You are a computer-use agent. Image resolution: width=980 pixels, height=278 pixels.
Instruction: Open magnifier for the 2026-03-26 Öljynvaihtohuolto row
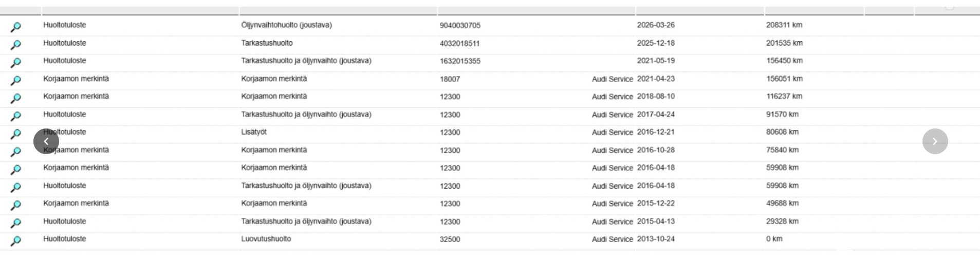tap(16, 27)
